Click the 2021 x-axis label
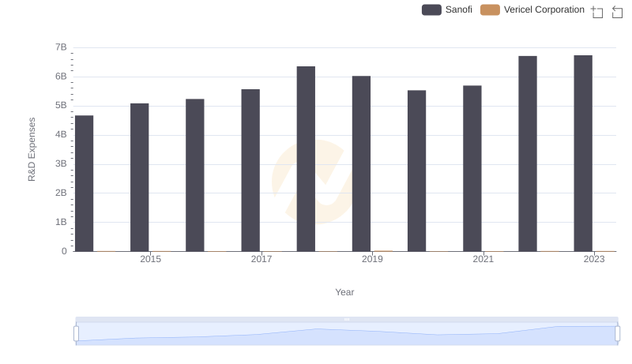The height and width of the screenshot is (364, 632). tap(483, 259)
